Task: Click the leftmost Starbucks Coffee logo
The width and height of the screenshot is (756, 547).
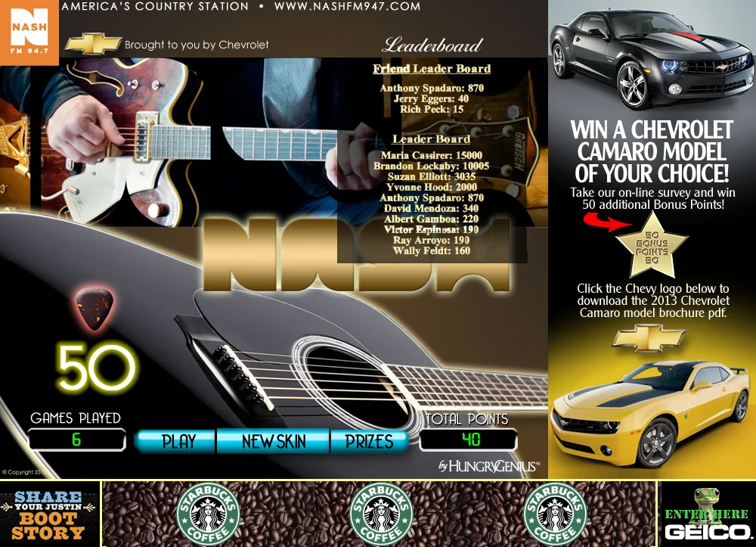Action: pyautogui.click(x=209, y=514)
